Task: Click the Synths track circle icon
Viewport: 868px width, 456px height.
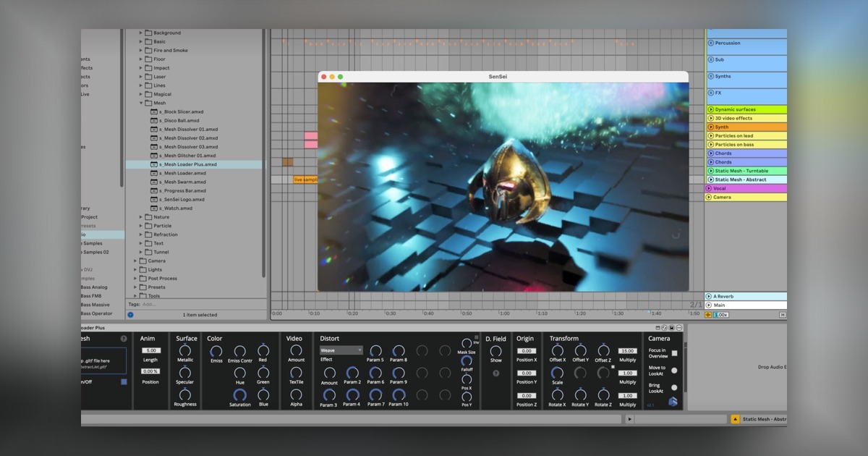Action: [710, 76]
